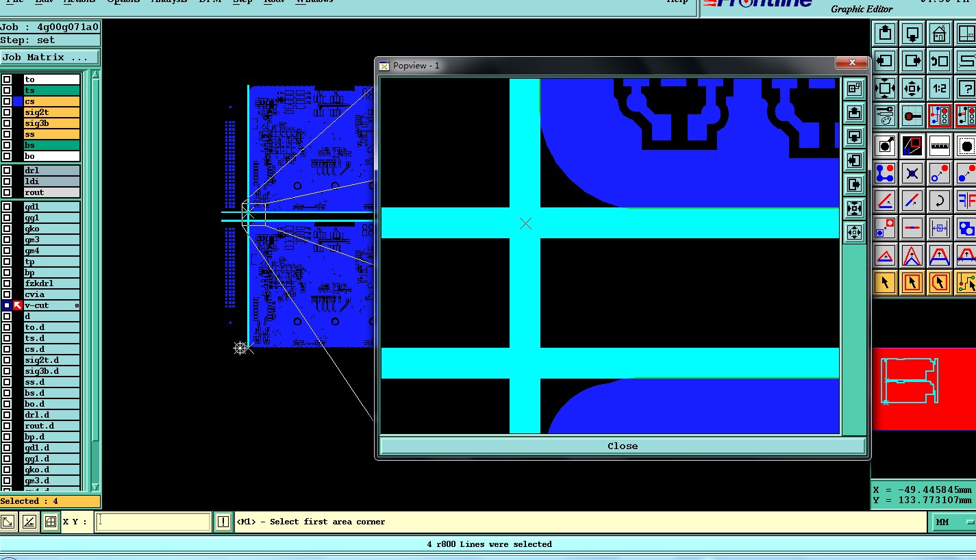976x560 pixels.
Task: Select layer name 'sig3b' in list
Action: [52, 123]
